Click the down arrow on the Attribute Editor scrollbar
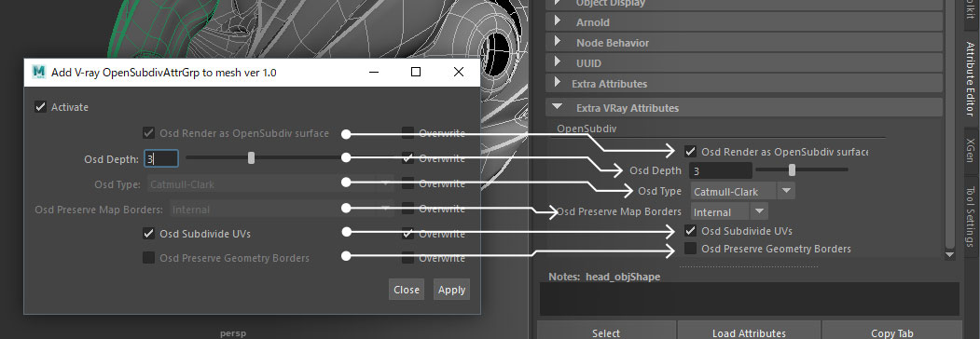980x339 pixels. 949,254
